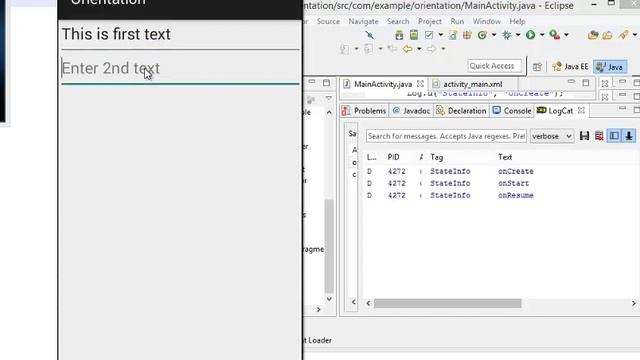Click the skip breakpoints icon in toolbar

[x=369, y=35]
